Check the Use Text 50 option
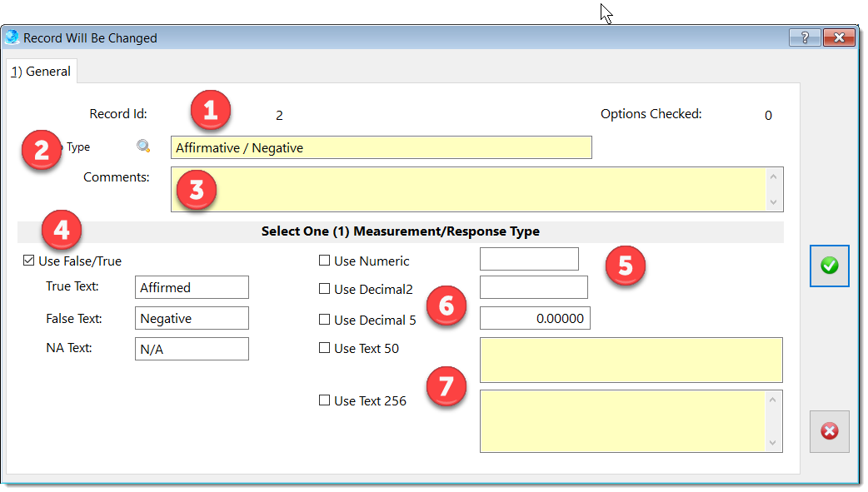Viewport: 868px width, 492px height. 324,349
